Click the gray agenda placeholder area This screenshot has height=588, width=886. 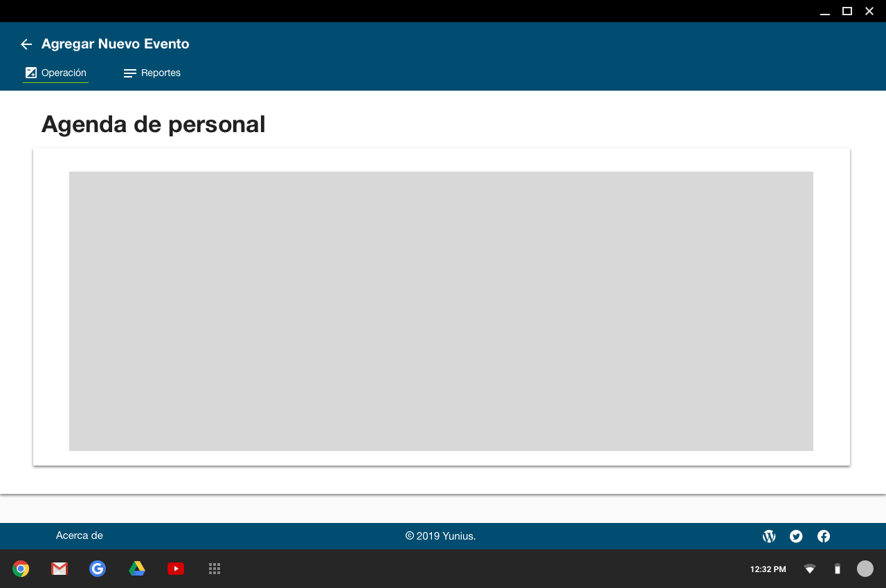441,311
